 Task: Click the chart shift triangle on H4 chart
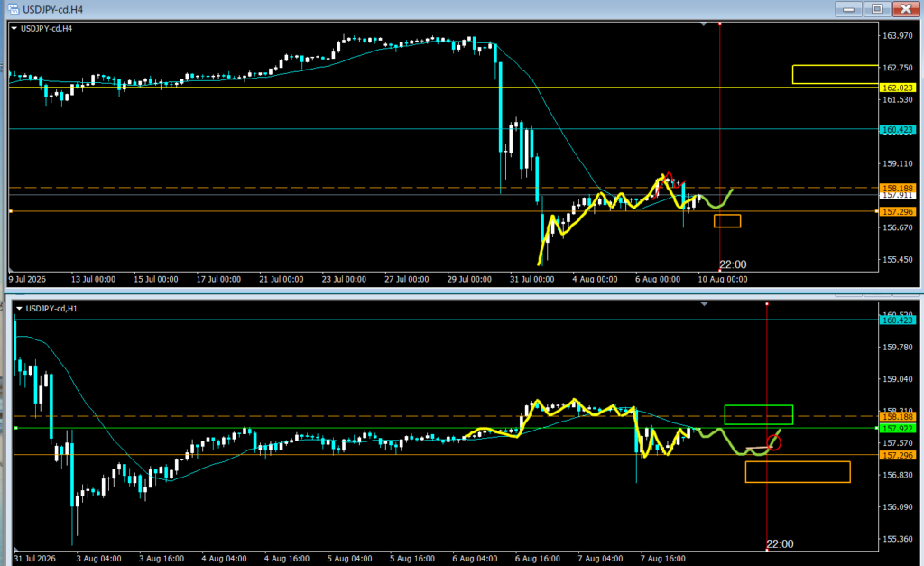[x=704, y=24]
